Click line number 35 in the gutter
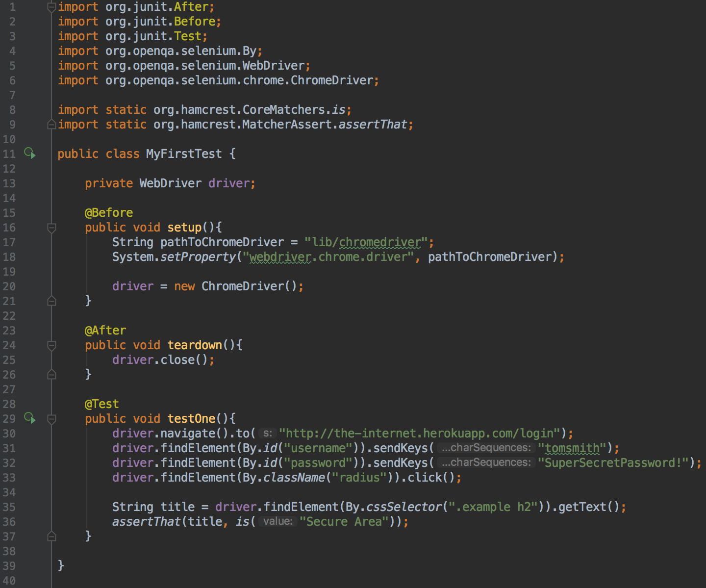The width and height of the screenshot is (706, 588). [x=9, y=507]
